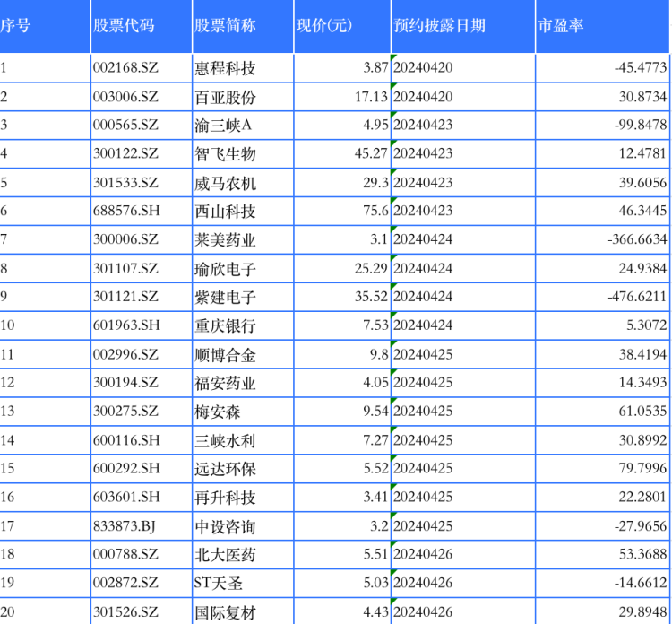Select the 百亚股份 name cell
The image size is (672, 624).
point(243,97)
